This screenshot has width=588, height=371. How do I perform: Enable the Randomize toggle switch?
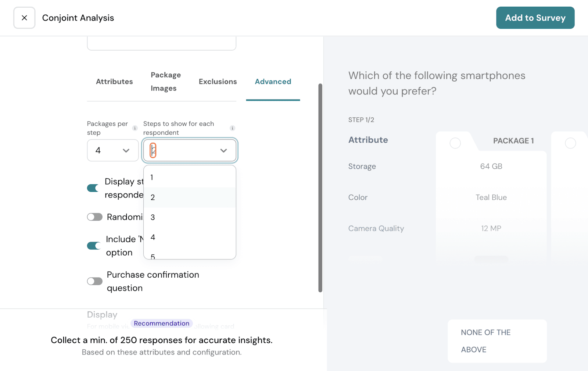pyautogui.click(x=94, y=217)
